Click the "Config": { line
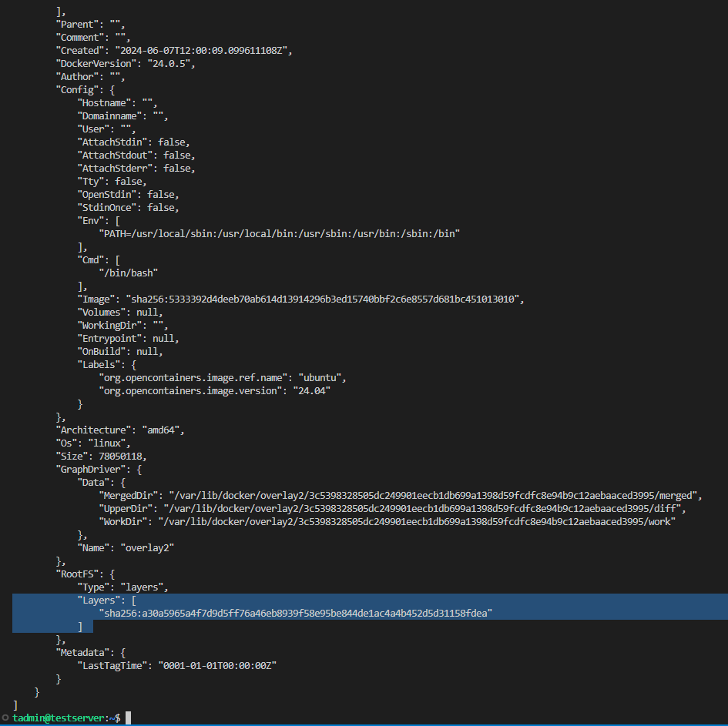 click(x=85, y=90)
